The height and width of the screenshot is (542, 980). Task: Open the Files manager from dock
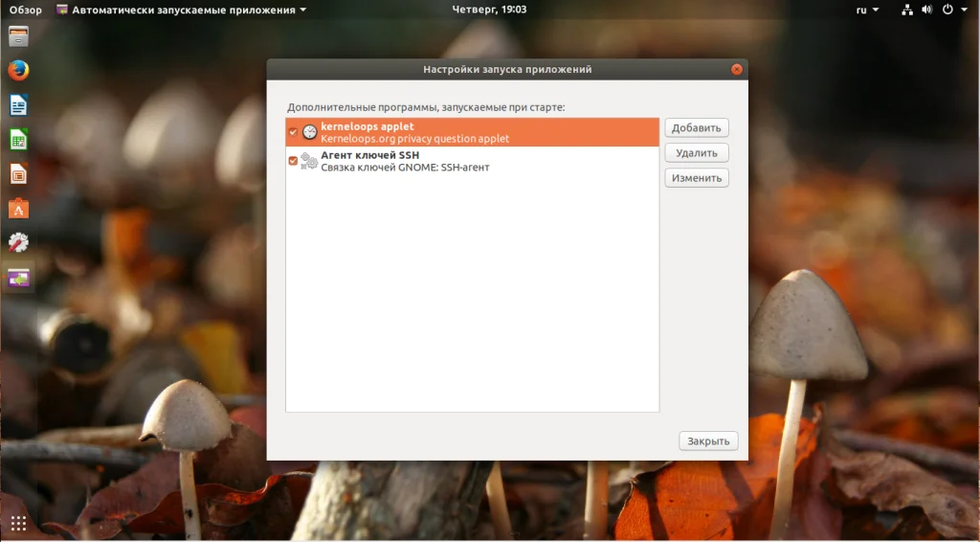pos(18,36)
